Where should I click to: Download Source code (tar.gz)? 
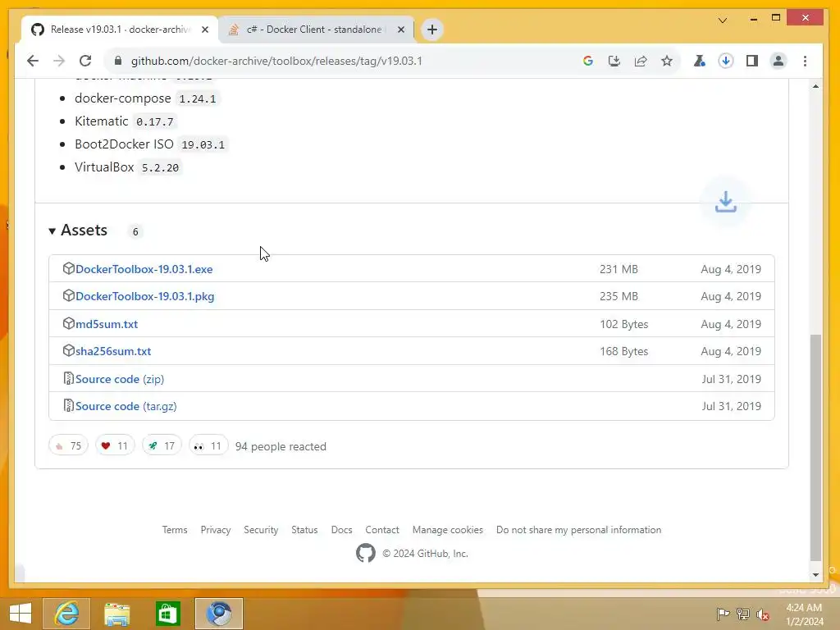126,406
